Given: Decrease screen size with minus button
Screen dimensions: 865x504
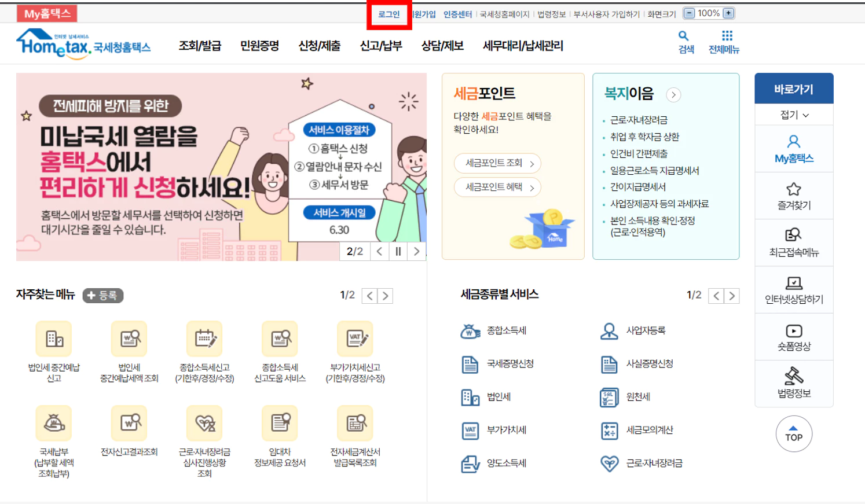Looking at the screenshot, I should click(x=689, y=13).
